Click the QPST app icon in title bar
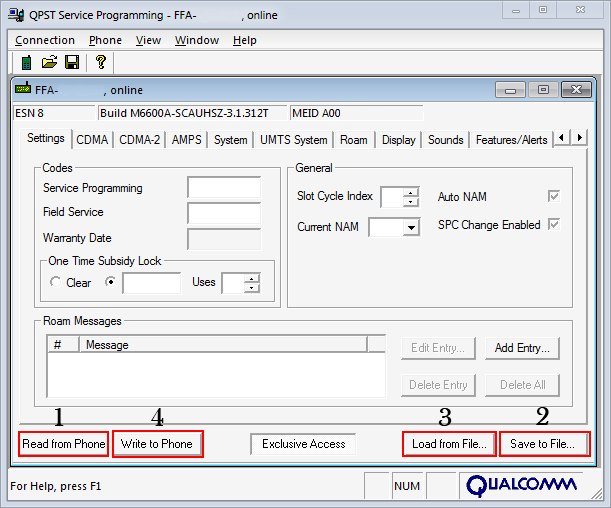611x508 pixels. pos(16,15)
